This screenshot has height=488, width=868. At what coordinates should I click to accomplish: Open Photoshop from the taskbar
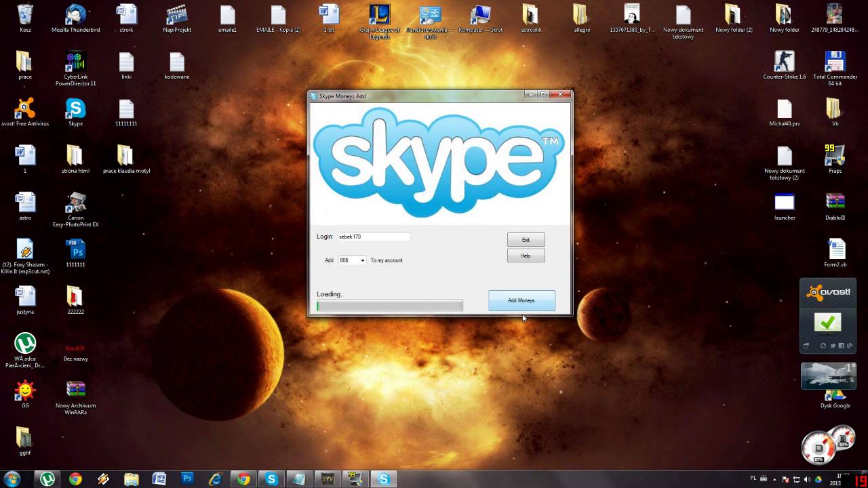pos(187,479)
